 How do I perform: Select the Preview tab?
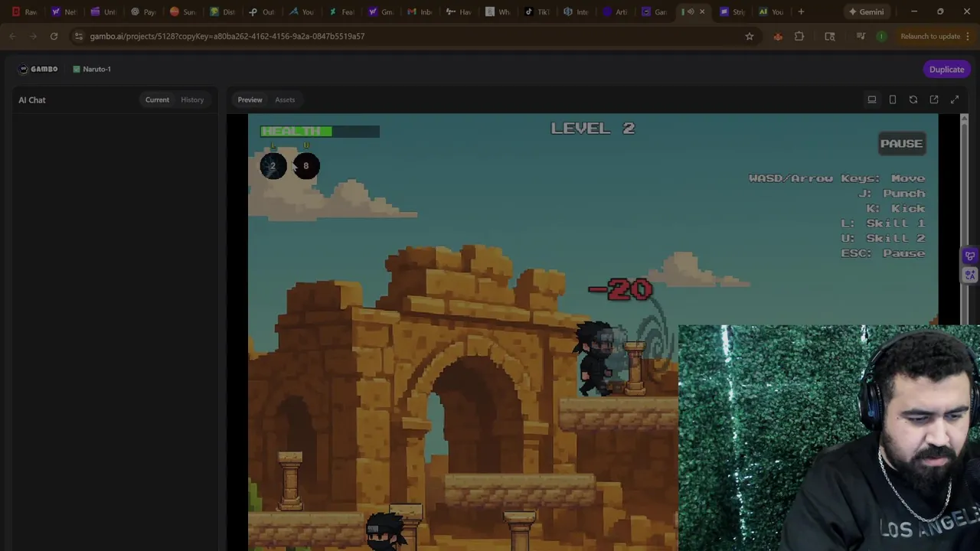pos(250,99)
